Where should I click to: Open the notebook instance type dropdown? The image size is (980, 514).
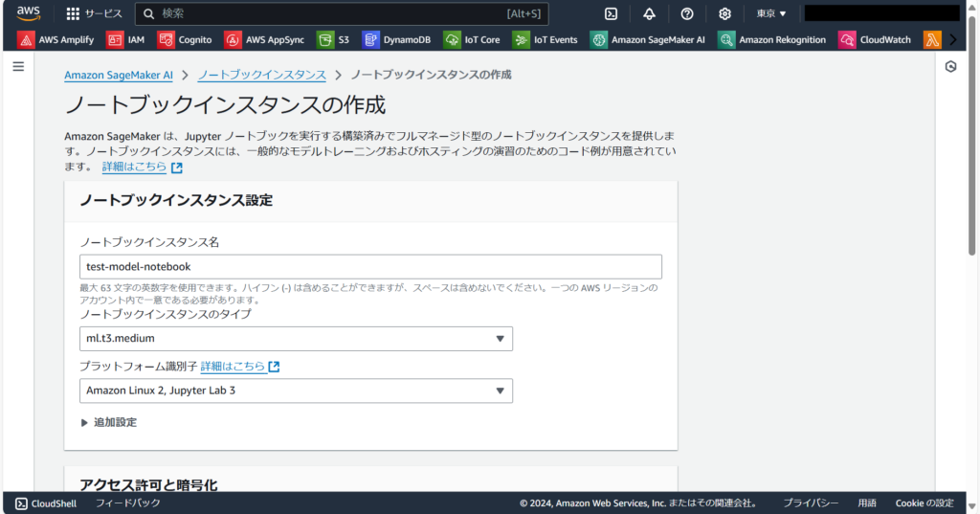[296, 338]
